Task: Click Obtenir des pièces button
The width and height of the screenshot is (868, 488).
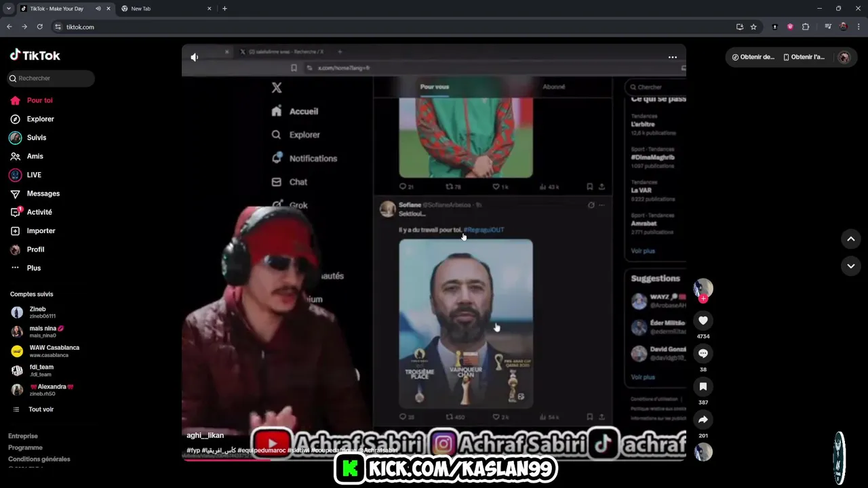Action: pyautogui.click(x=753, y=57)
